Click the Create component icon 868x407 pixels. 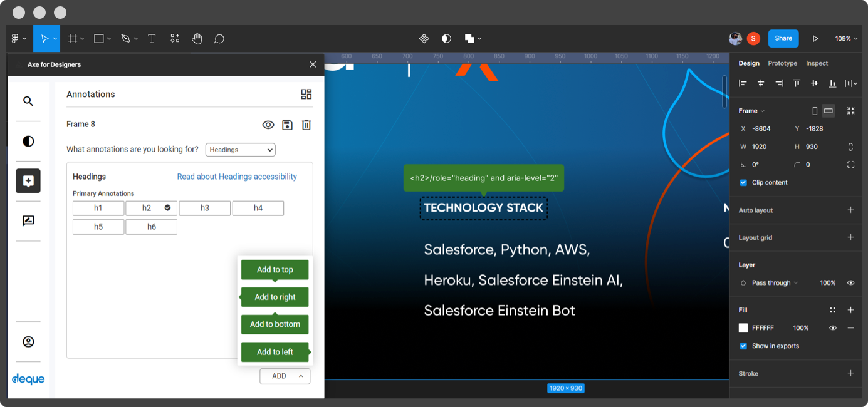click(x=424, y=39)
